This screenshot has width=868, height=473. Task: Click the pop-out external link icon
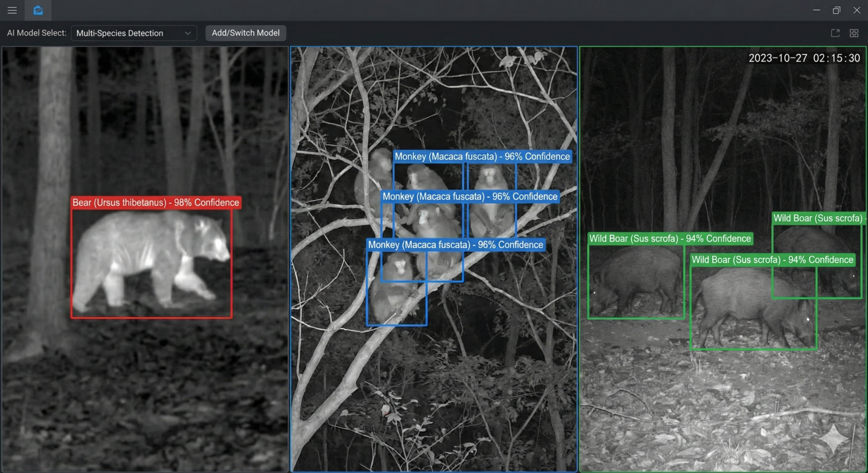pos(835,33)
